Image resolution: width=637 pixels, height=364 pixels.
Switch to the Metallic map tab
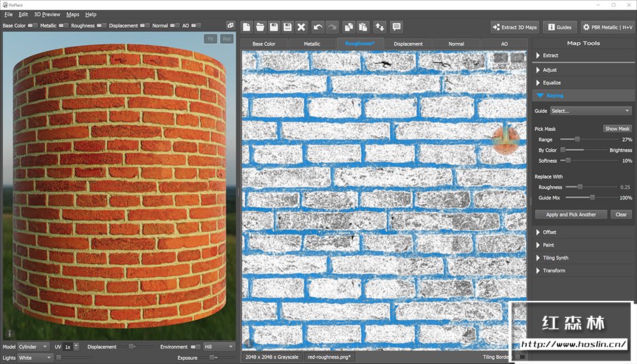(312, 44)
